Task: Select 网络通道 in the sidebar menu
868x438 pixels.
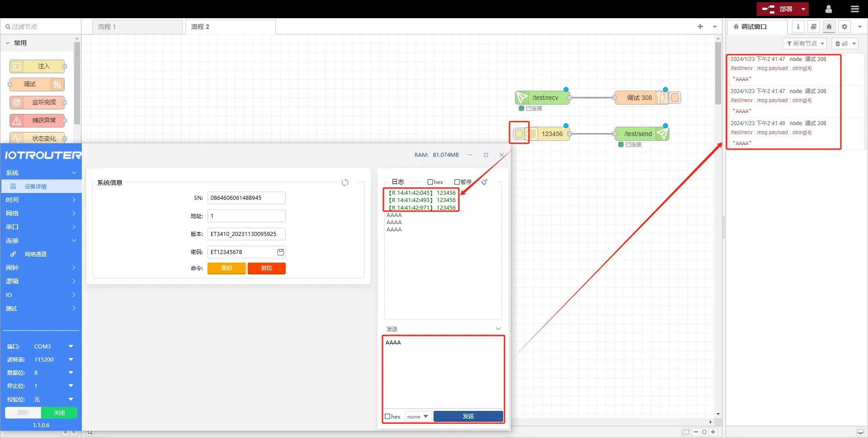Action: point(36,254)
